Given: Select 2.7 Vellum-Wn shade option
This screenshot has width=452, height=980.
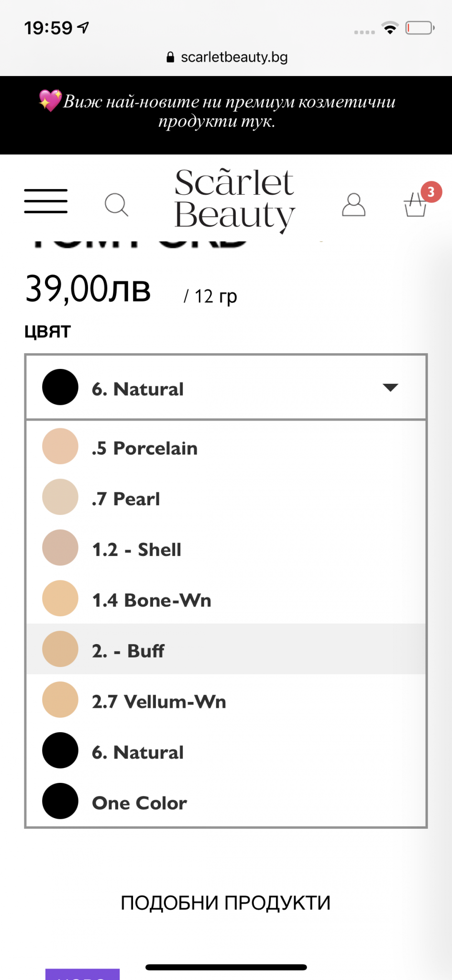Looking at the screenshot, I should 226,701.
